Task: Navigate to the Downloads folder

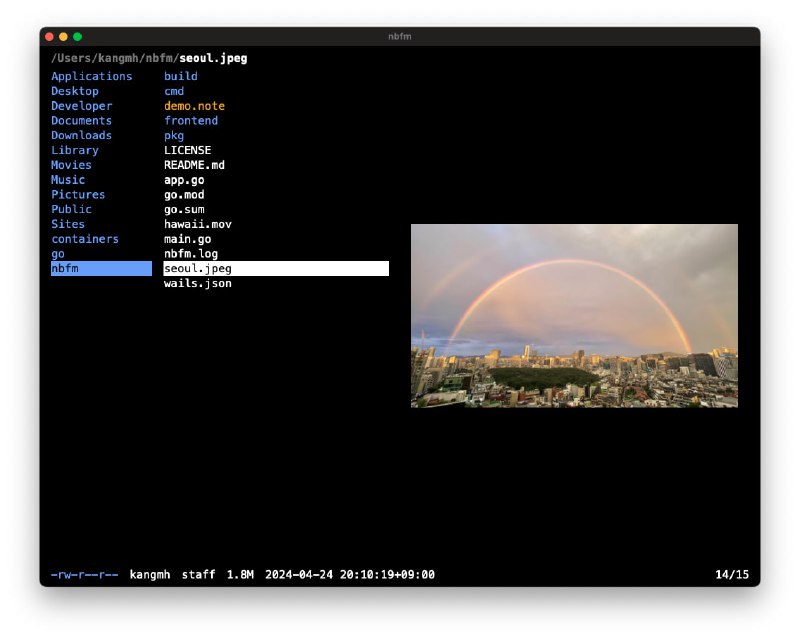Action: (x=81, y=135)
